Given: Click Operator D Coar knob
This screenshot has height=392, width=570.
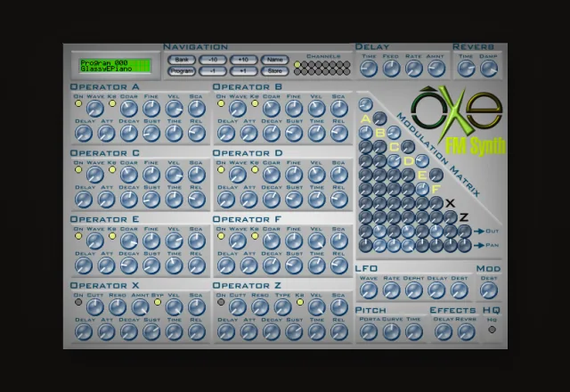Looking at the screenshot, I should click(x=271, y=175).
